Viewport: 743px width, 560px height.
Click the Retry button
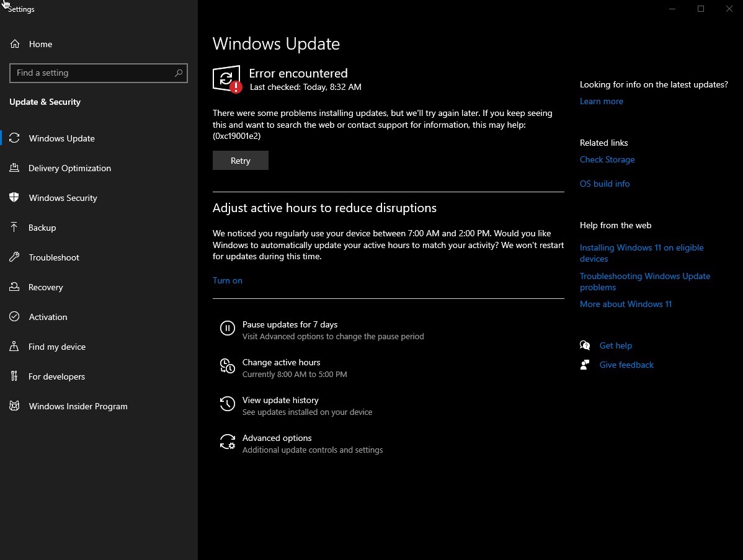240,161
